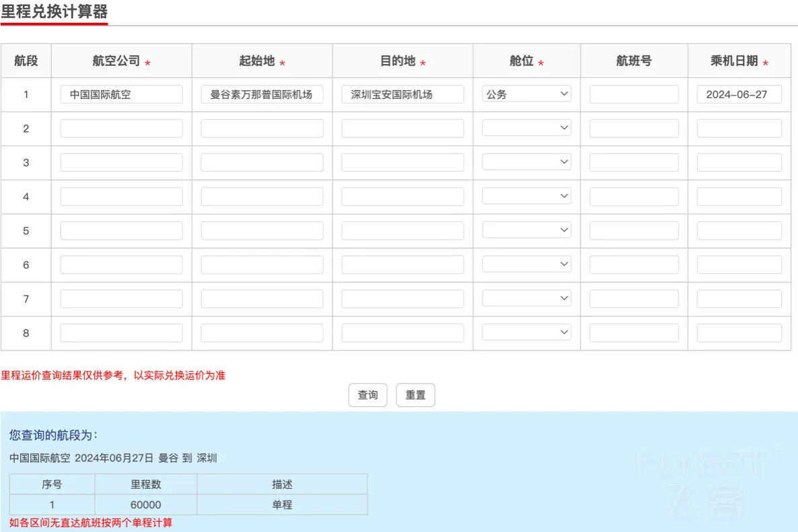Focus the destination field in row 5
The height and width of the screenshot is (532, 798).
[x=402, y=231]
